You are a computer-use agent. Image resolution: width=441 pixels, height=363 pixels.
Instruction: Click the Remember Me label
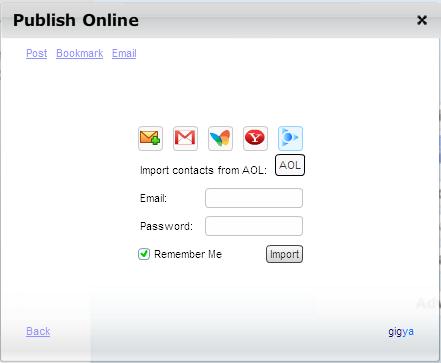(188, 254)
